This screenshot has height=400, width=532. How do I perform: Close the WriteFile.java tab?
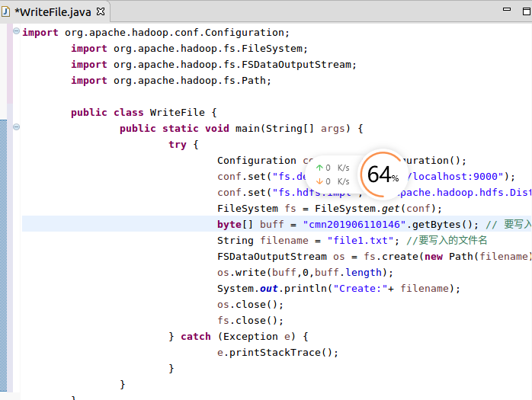(101, 12)
